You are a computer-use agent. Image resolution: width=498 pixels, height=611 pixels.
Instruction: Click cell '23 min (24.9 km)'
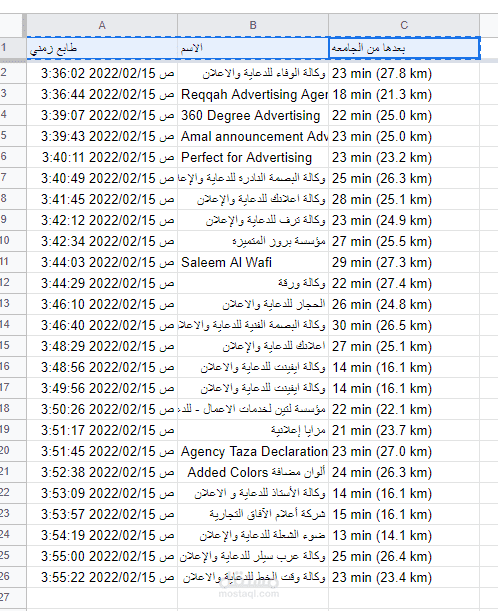point(404,221)
